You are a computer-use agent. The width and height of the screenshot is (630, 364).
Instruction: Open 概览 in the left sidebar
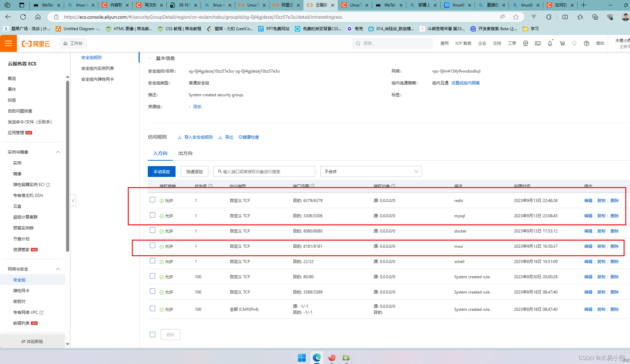(x=12, y=79)
